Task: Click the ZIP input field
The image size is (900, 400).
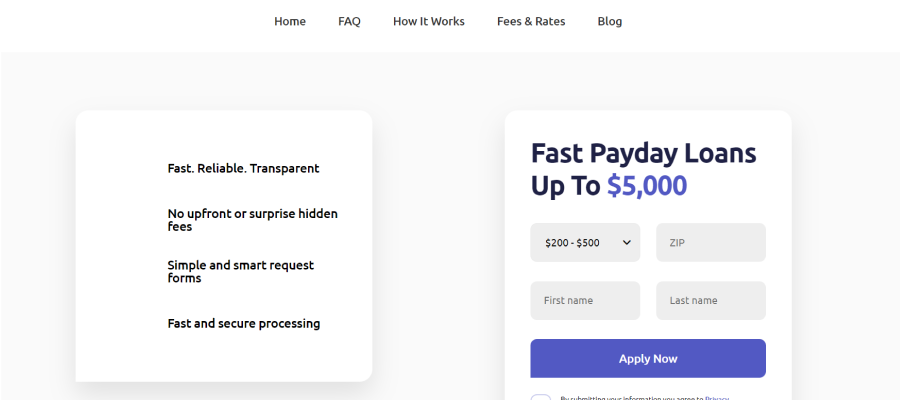Action: click(711, 242)
